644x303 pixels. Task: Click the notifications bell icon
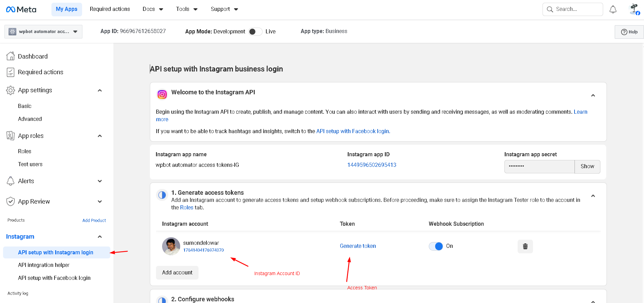pyautogui.click(x=613, y=10)
